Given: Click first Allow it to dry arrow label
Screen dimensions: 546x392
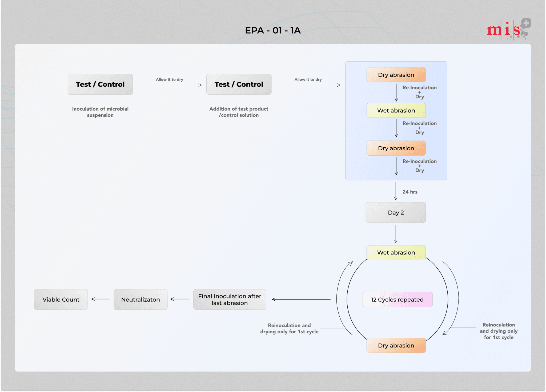Looking at the screenshot, I should 170,79.
